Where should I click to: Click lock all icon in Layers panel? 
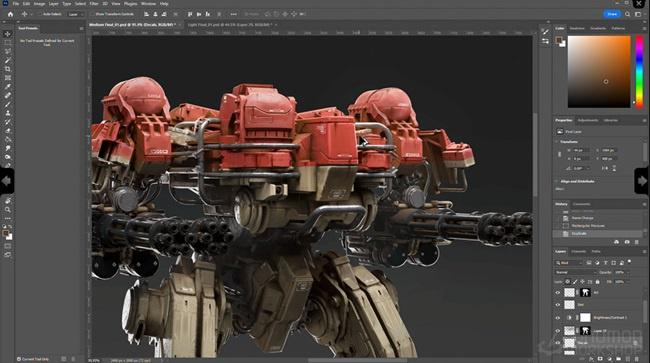(x=597, y=282)
